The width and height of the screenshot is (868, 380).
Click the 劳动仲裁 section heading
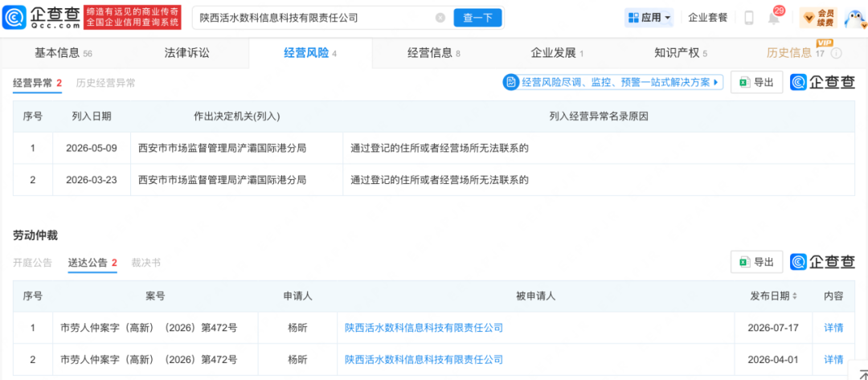coord(35,235)
